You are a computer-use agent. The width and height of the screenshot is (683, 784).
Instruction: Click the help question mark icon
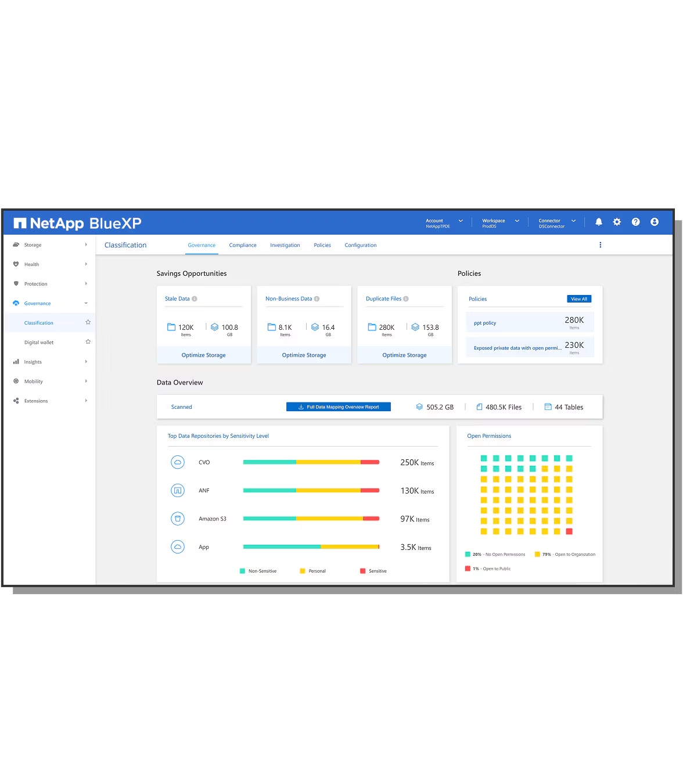point(636,222)
